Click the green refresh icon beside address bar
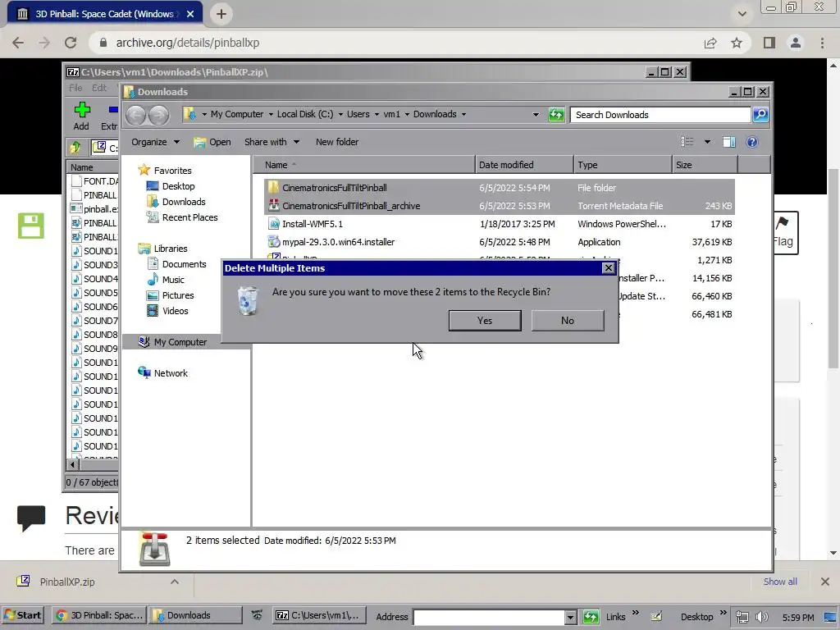Viewport: 840px width, 630px height. tap(556, 115)
